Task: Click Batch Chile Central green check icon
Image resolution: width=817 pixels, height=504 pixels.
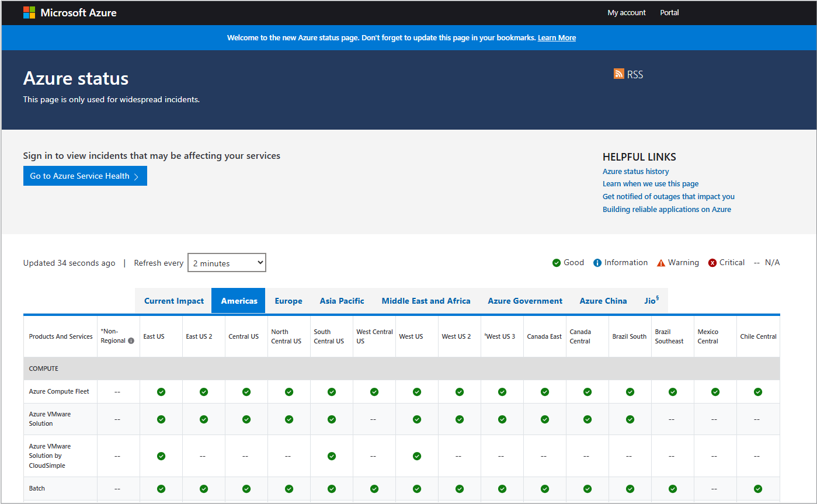Action: [x=758, y=489]
